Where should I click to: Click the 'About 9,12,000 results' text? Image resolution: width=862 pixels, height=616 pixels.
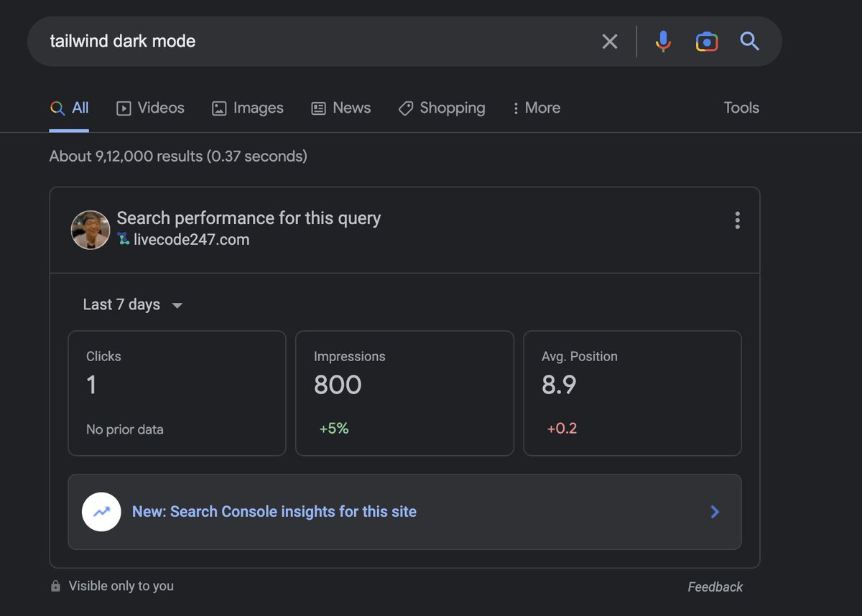[x=178, y=156]
